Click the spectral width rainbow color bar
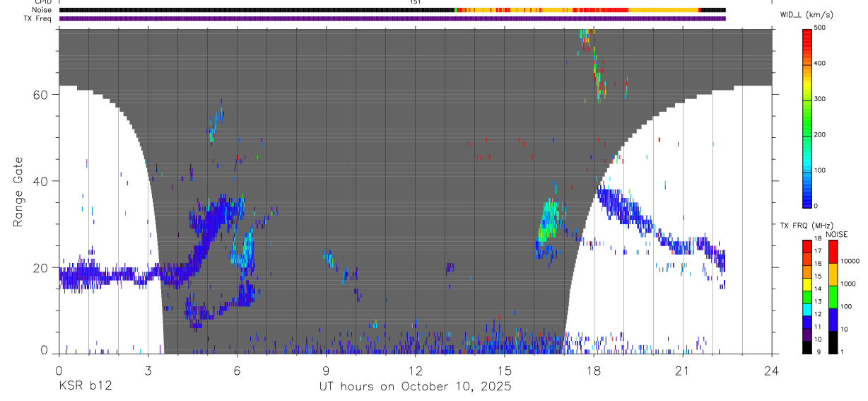Screen dimensions: 868x401 click(807, 118)
